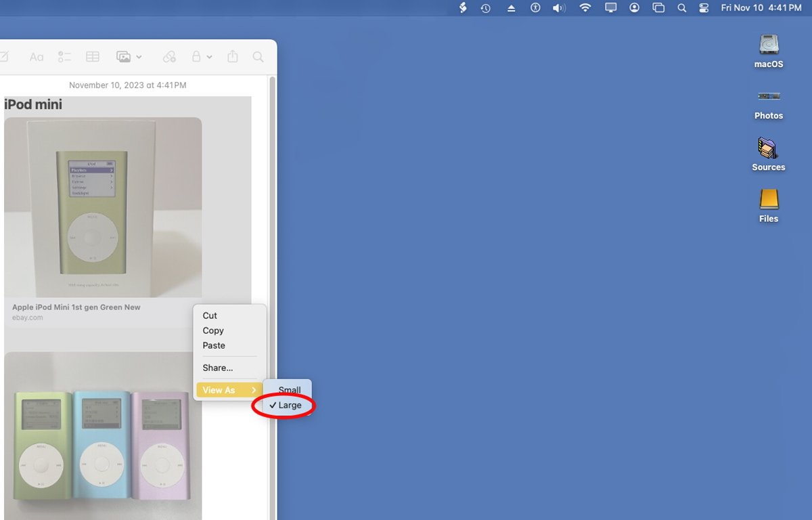812x520 pixels.
Task: Expand the lock note dropdown
Action: [x=202, y=57]
